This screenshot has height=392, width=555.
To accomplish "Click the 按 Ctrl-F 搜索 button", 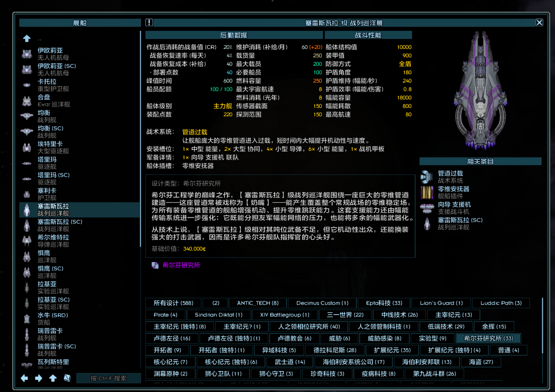I will coord(108,378).
